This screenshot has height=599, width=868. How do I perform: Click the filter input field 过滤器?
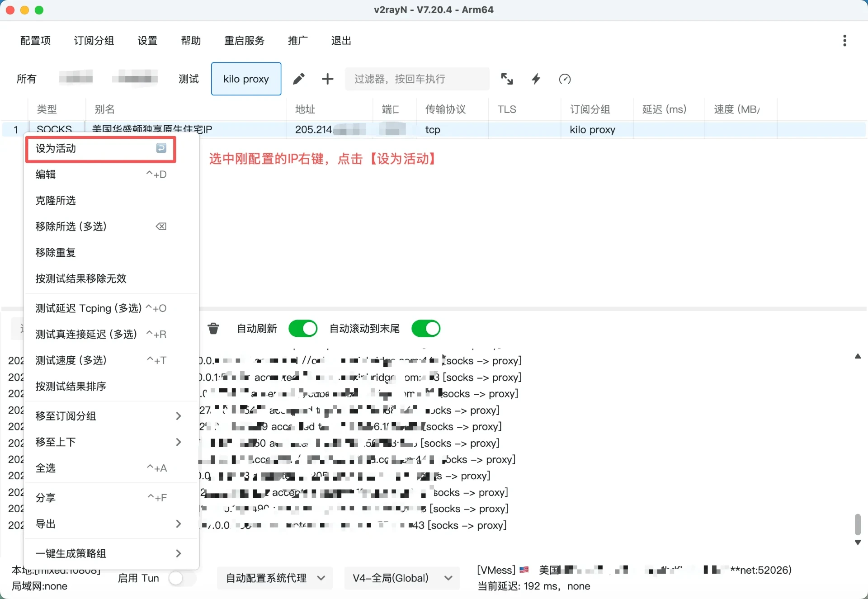coord(417,79)
